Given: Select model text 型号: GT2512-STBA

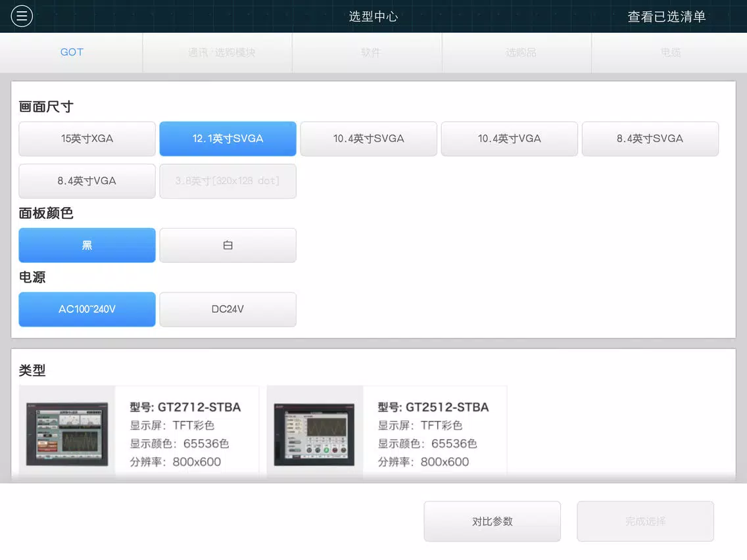Looking at the screenshot, I should coord(433,407).
